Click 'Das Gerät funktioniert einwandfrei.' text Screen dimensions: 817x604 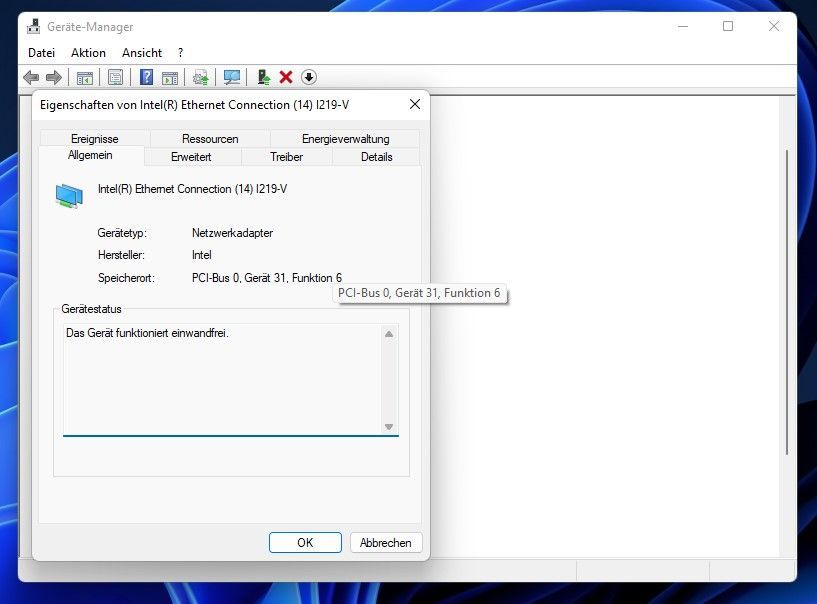(147, 332)
